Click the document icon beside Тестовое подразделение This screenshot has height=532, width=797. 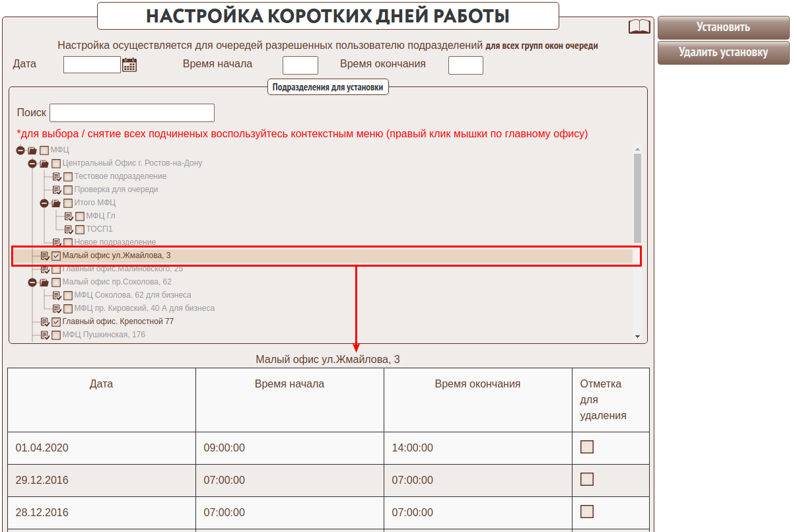click(57, 177)
